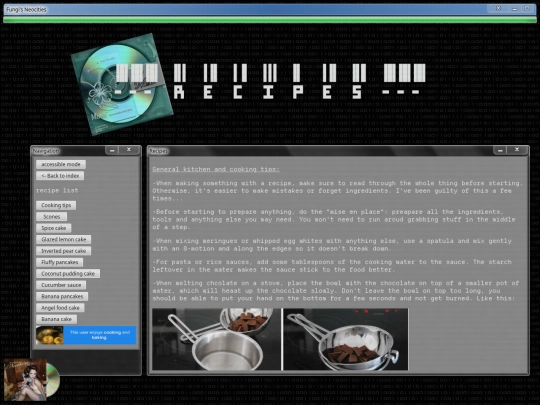Screen dimensions: 540x405
Task: Select the Spice cake recipe
Action: click(54, 228)
